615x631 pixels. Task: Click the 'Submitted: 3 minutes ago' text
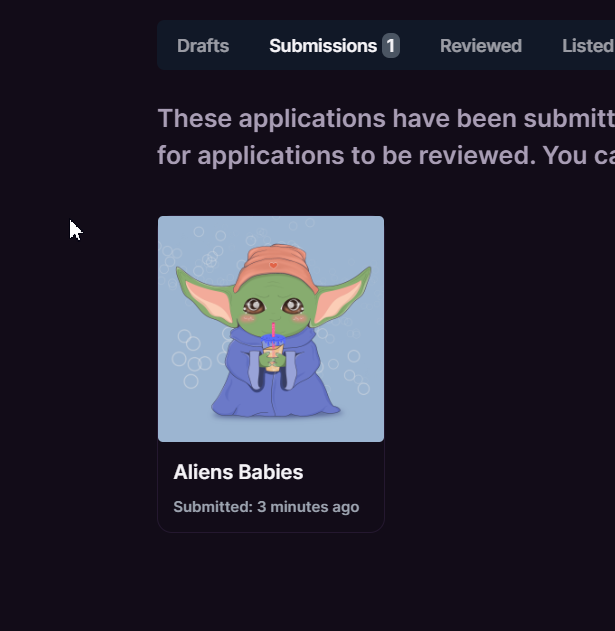(266, 507)
